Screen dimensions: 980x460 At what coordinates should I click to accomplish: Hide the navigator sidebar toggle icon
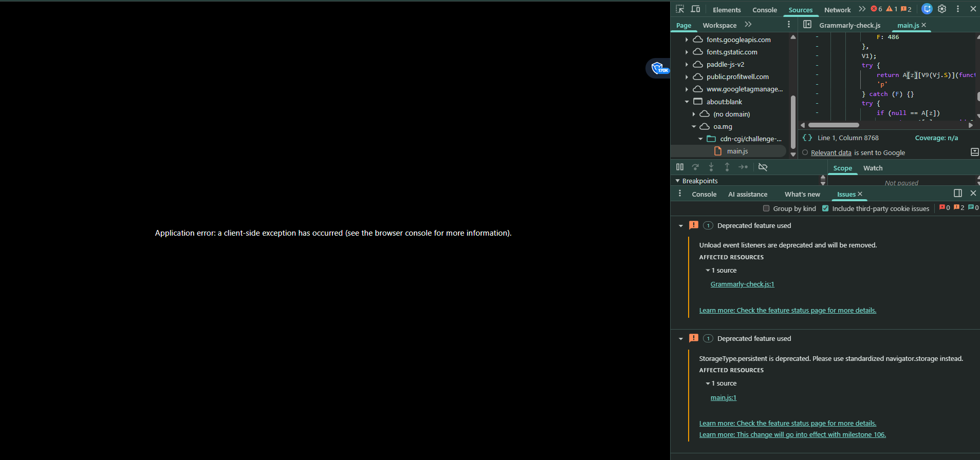(x=807, y=25)
